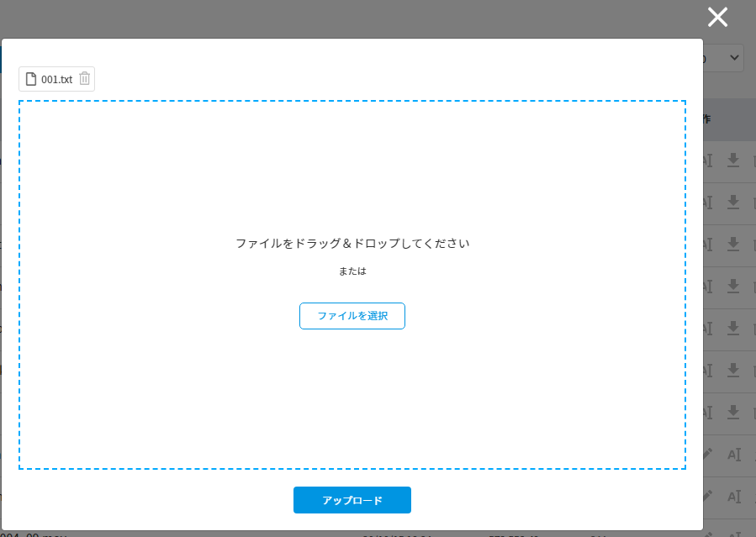Image resolution: width=756 pixels, height=537 pixels.
Task: Click the pencil edit icon in the ninth row
Action: pyautogui.click(x=708, y=496)
